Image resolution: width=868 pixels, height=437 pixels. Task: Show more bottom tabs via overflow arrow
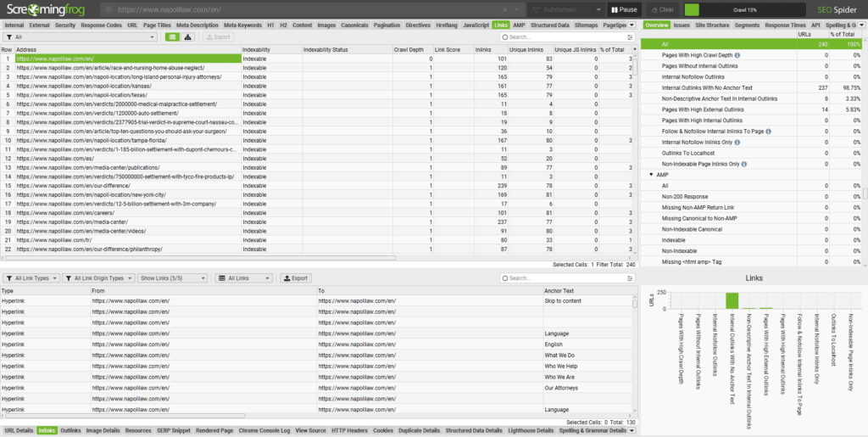632,430
